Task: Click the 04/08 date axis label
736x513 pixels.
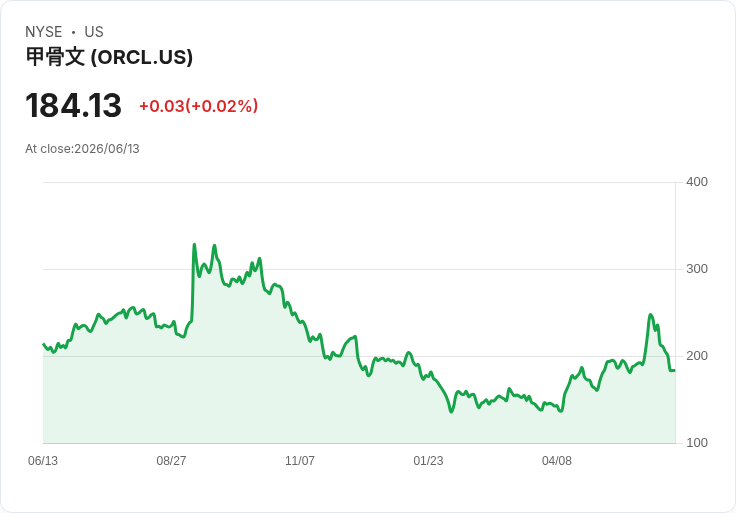Action: [557, 461]
